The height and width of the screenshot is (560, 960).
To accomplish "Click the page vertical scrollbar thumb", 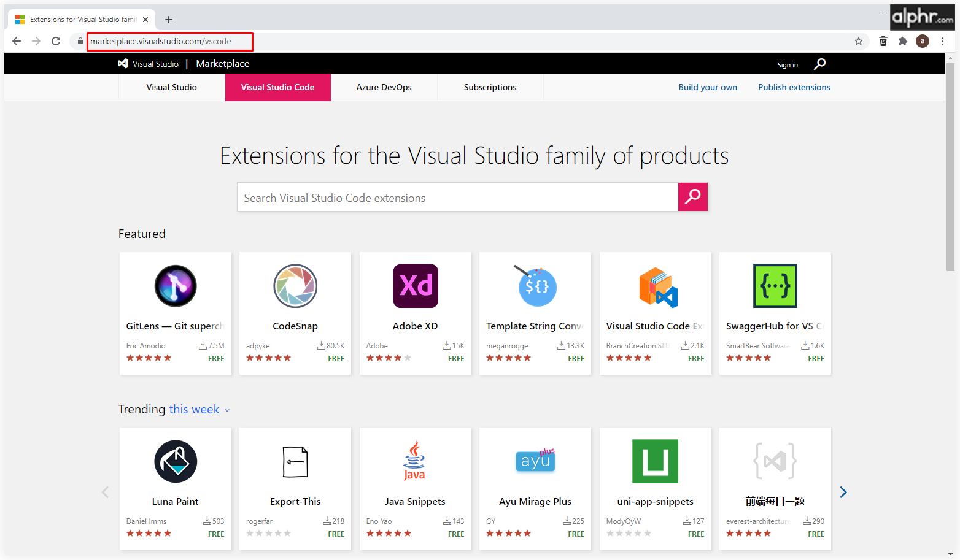I will pyautogui.click(x=950, y=166).
